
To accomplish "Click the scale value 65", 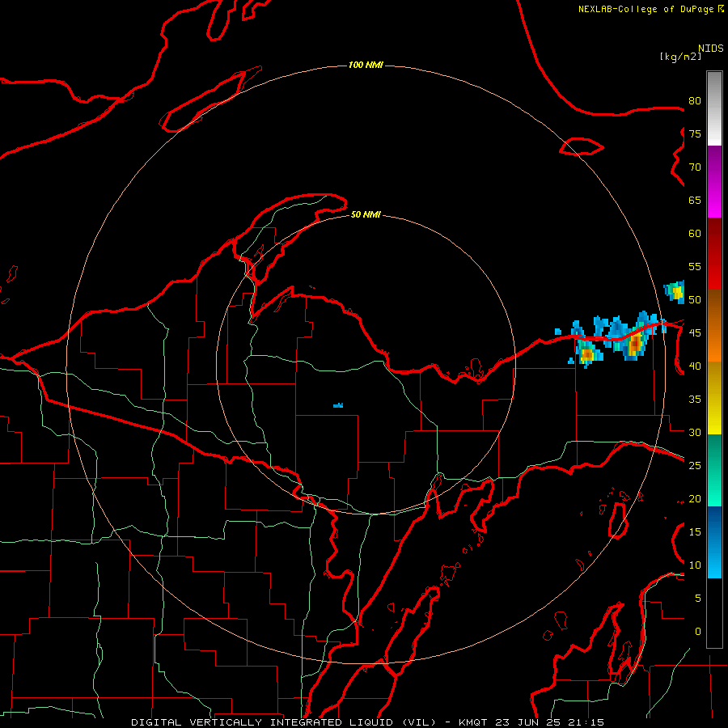I will click(695, 200).
